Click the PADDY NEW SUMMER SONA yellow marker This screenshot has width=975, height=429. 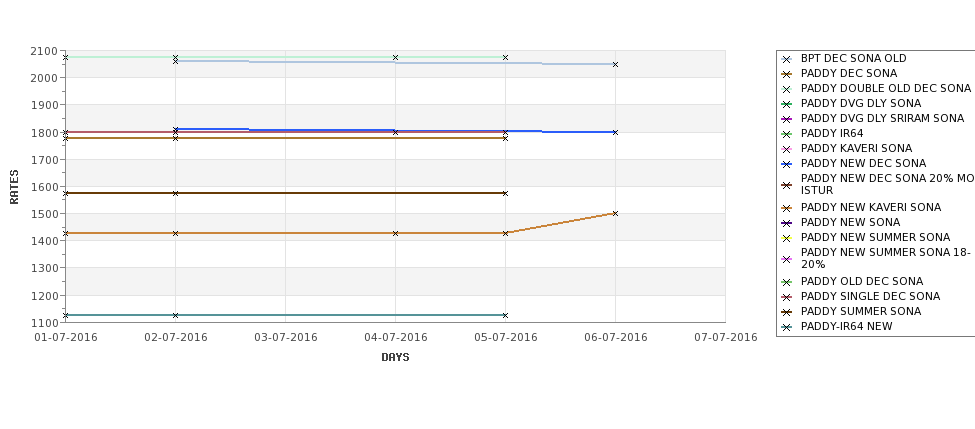click(787, 237)
